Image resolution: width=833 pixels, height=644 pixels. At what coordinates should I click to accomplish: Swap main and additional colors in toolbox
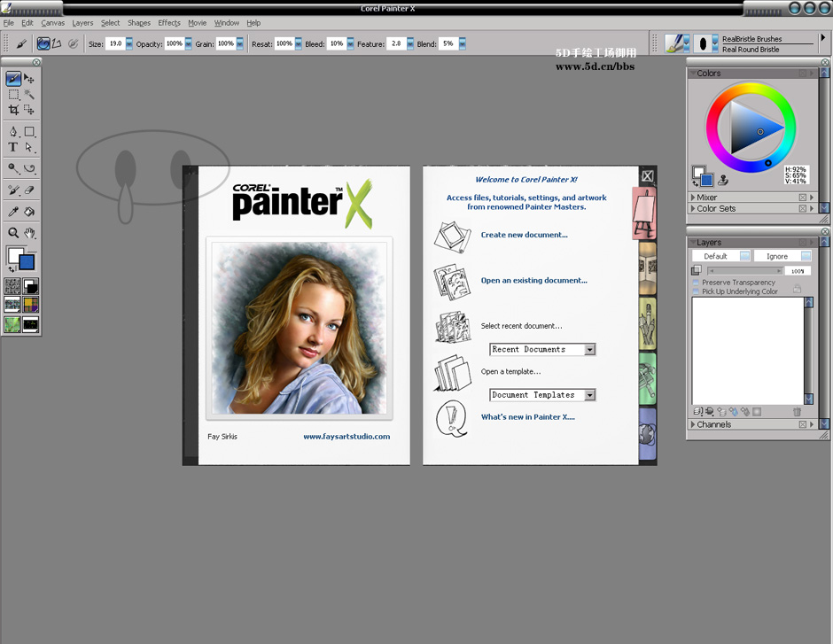click(12, 269)
